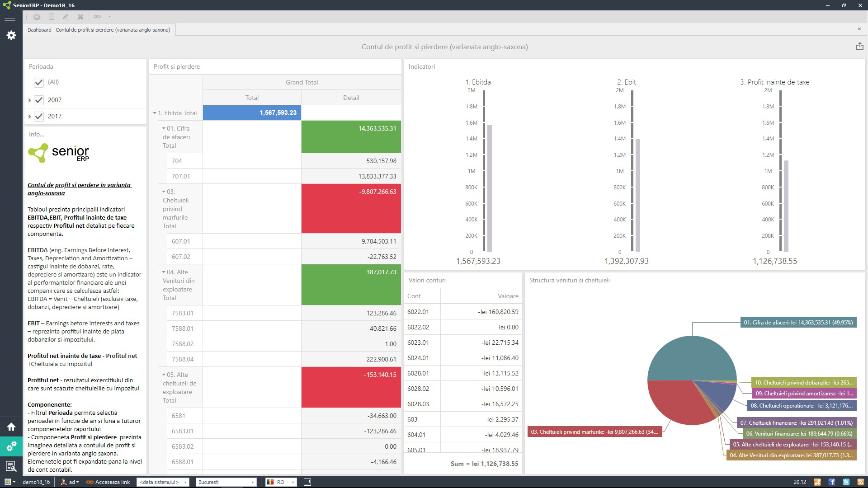This screenshot has height=488, width=868.
Task: Open the hamburger menu in the sidebar
Action: (x=10, y=18)
